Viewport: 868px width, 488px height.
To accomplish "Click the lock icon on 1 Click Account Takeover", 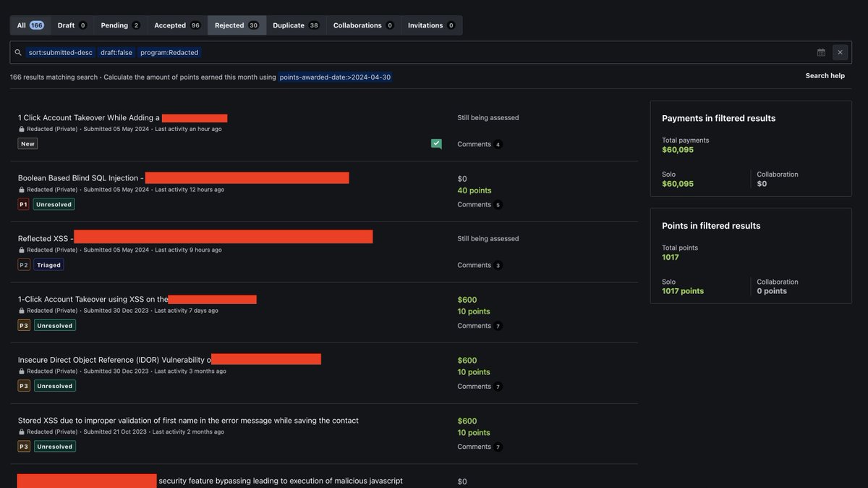I will (x=22, y=129).
